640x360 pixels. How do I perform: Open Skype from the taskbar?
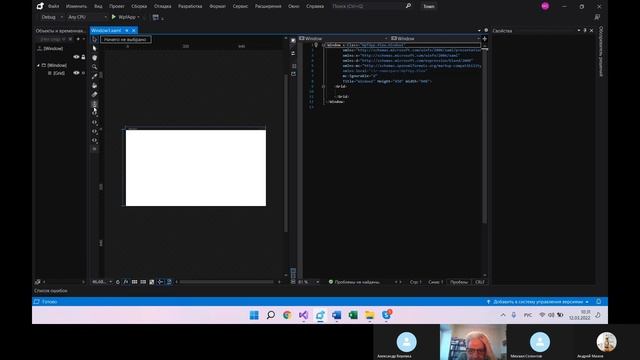click(386, 315)
